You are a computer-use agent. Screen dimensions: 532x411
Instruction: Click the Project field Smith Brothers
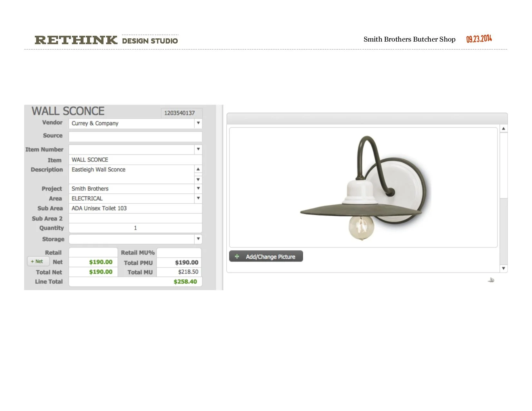point(132,189)
